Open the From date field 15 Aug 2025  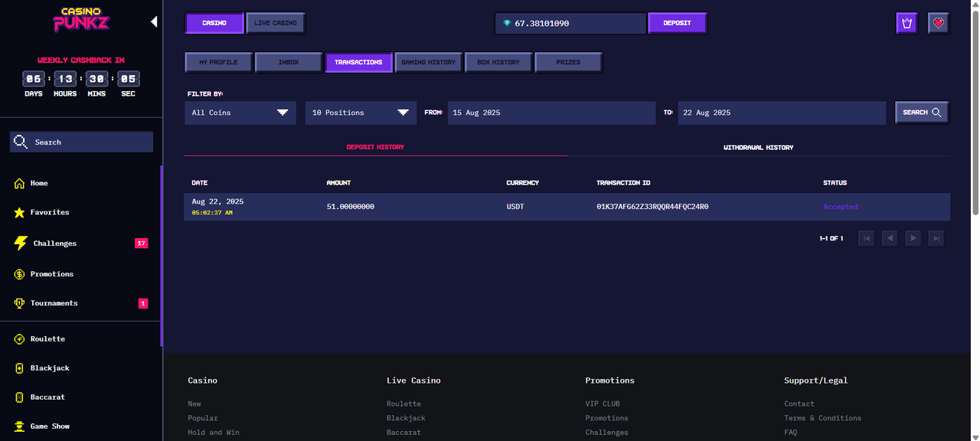click(551, 113)
